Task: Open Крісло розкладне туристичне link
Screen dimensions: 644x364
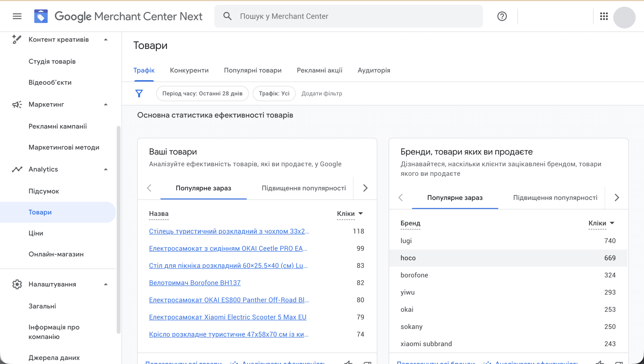Action: 229,334
